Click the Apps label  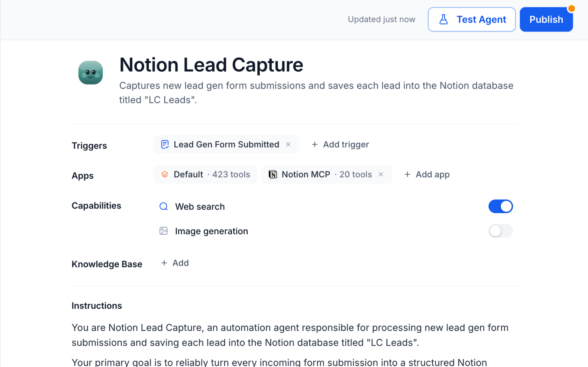click(83, 176)
